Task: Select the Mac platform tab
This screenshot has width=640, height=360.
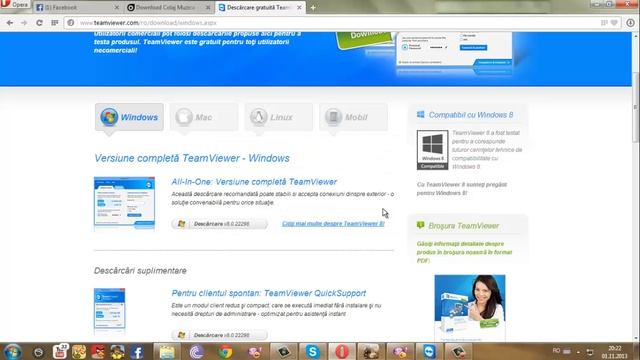Action: (x=204, y=117)
